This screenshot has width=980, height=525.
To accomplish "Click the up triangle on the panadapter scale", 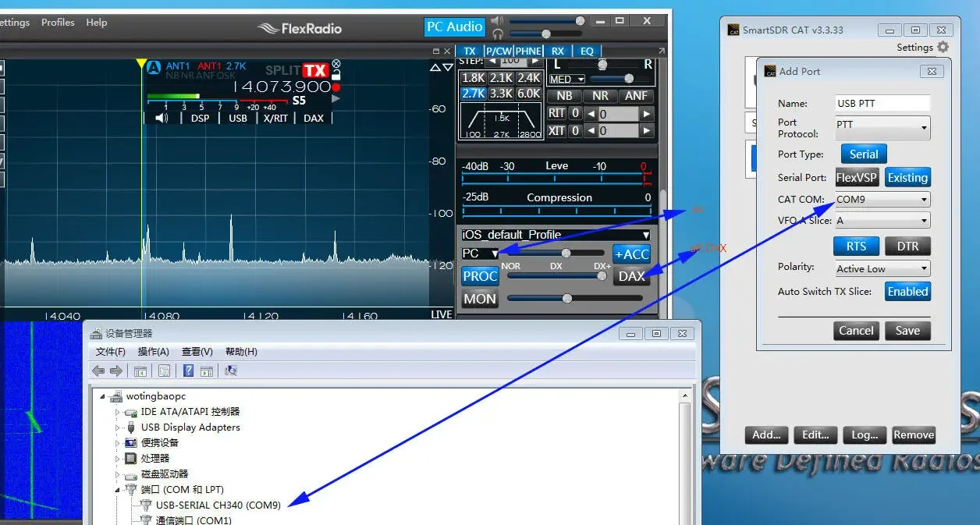I will point(436,68).
